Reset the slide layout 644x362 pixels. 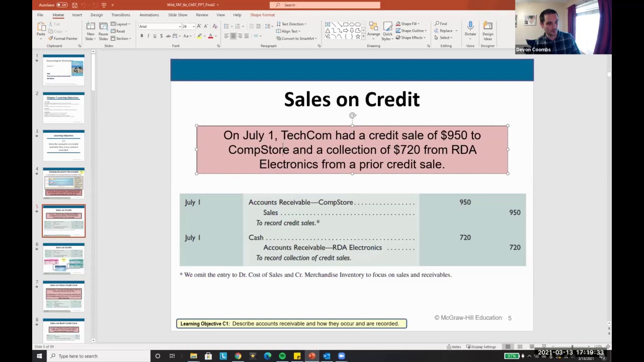118,31
